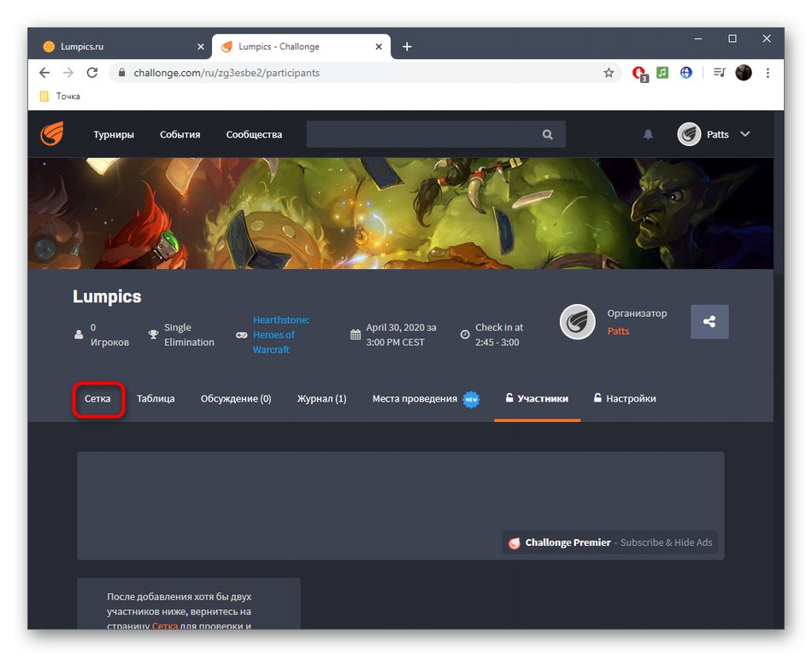Screen dimensions: 812x657
Task: Expand the Patts account dropdown arrow
Action: pyautogui.click(x=744, y=134)
